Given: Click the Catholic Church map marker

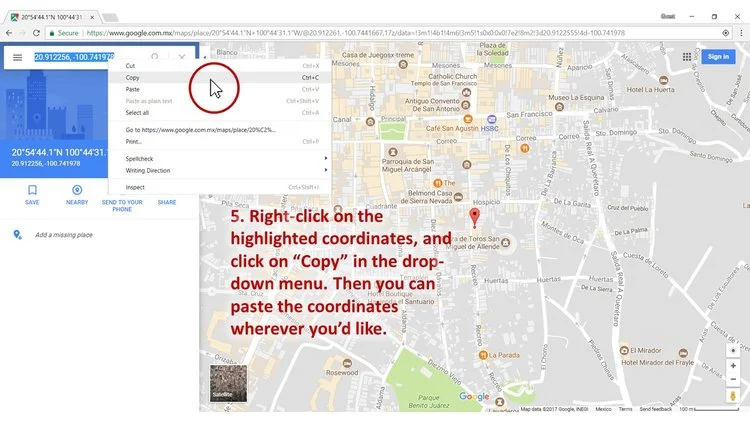Looking at the screenshot, I should tap(466, 92).
